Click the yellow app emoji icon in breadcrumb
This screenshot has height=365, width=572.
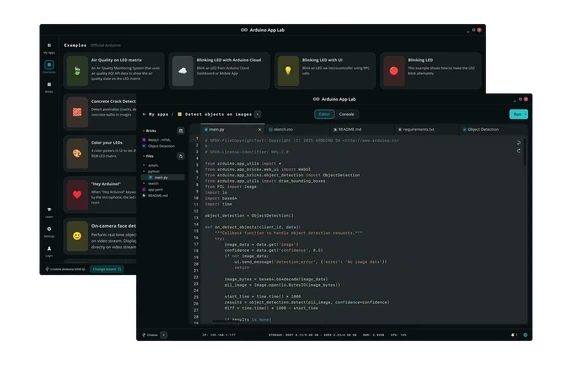click(179, 114)
